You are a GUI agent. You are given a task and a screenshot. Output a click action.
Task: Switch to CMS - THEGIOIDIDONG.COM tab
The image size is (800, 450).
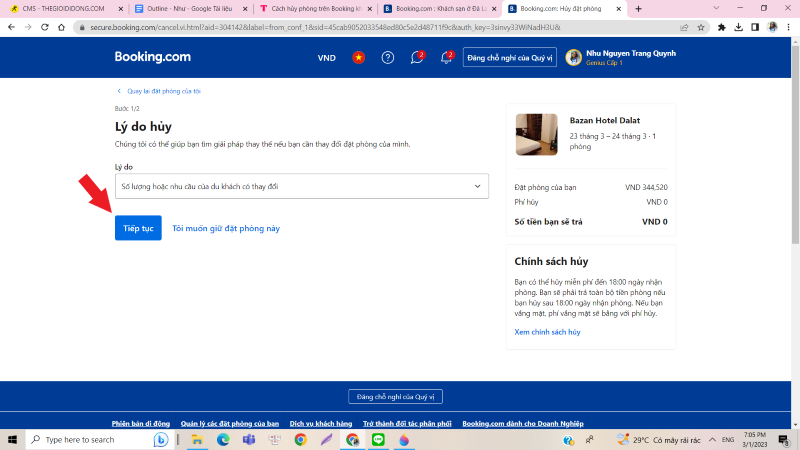(64, 9)
